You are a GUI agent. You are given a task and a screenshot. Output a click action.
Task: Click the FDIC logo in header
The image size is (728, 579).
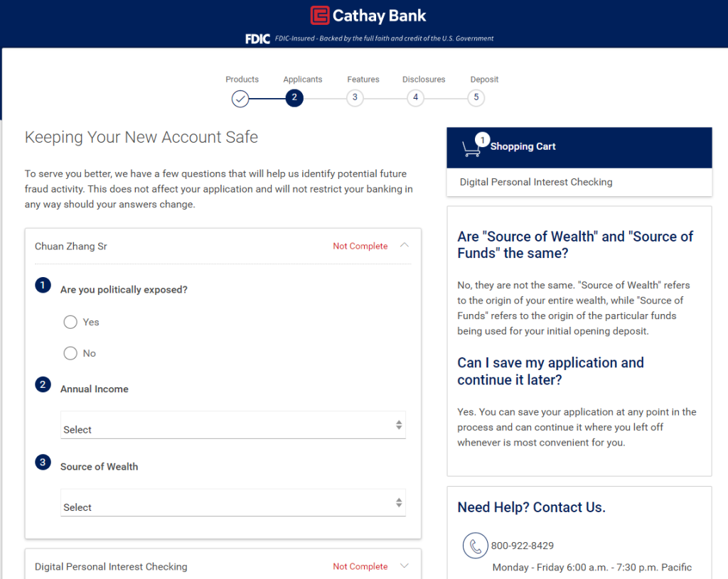tap(257, 39)
